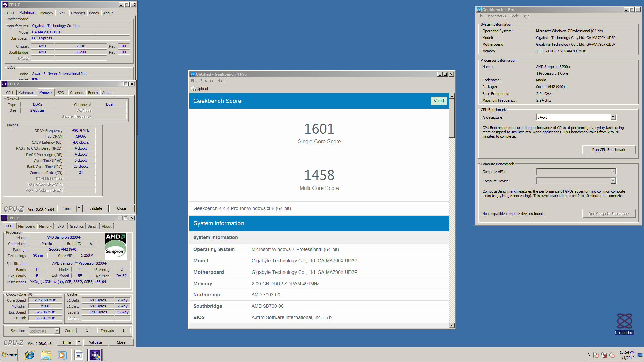Click HT Link value 653.91 MHz

click(45, 318)
